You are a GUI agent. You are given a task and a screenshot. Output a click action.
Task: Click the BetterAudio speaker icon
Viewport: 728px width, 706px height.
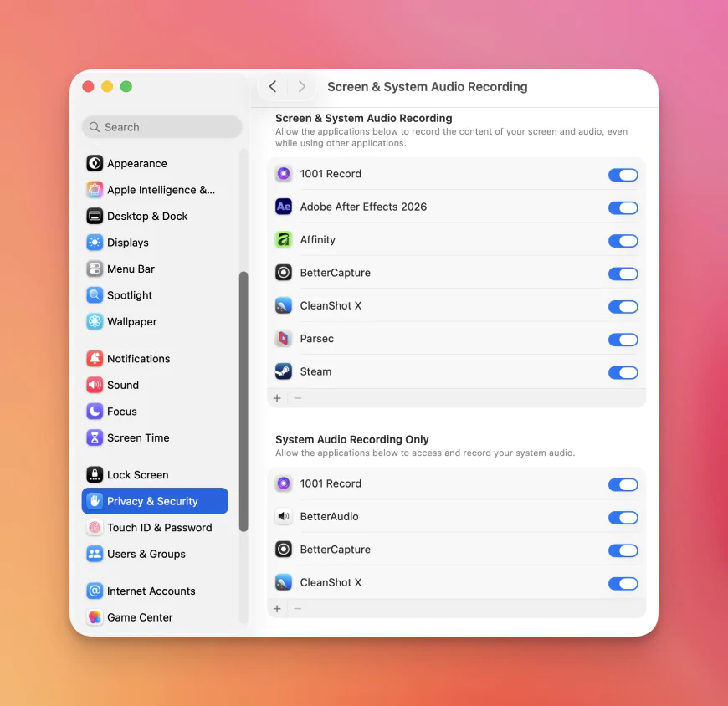pos(284,517)
